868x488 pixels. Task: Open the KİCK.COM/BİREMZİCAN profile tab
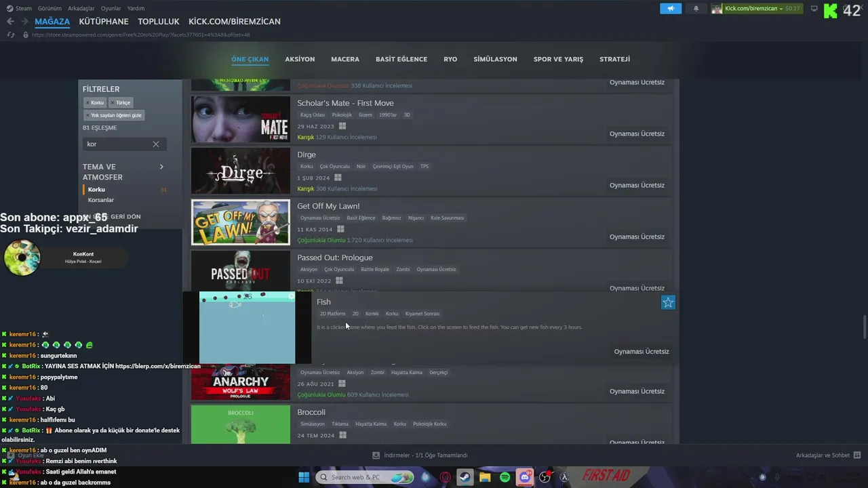tap(235, 22)
